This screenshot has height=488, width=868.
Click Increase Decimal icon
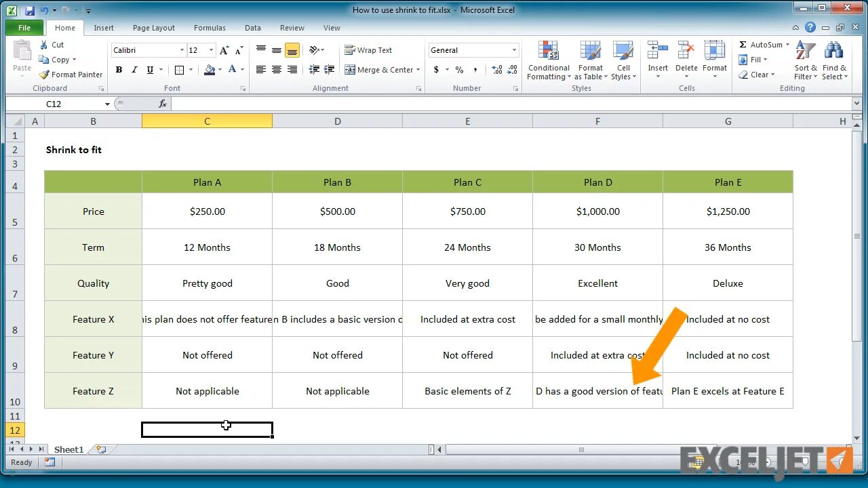tap(497, 70)
